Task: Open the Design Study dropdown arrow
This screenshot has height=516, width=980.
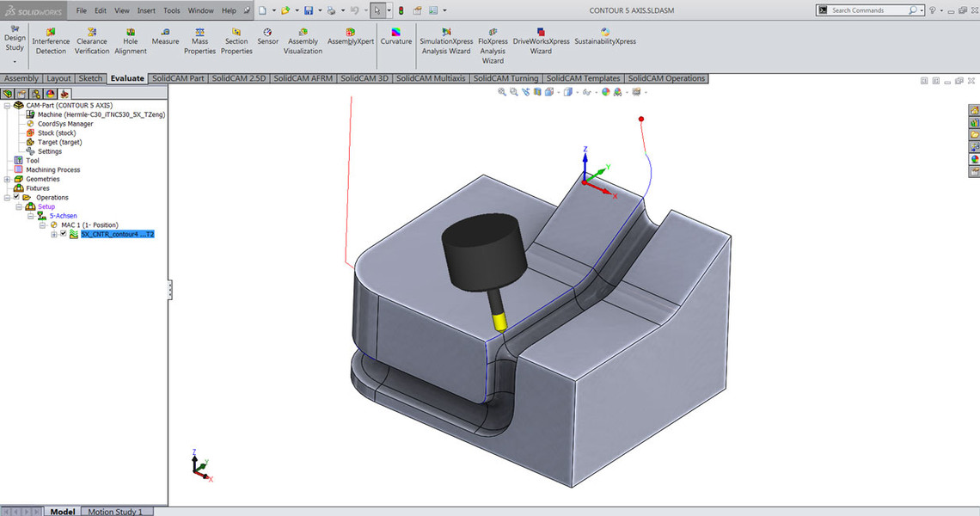Action: click(x=15, y=61)
